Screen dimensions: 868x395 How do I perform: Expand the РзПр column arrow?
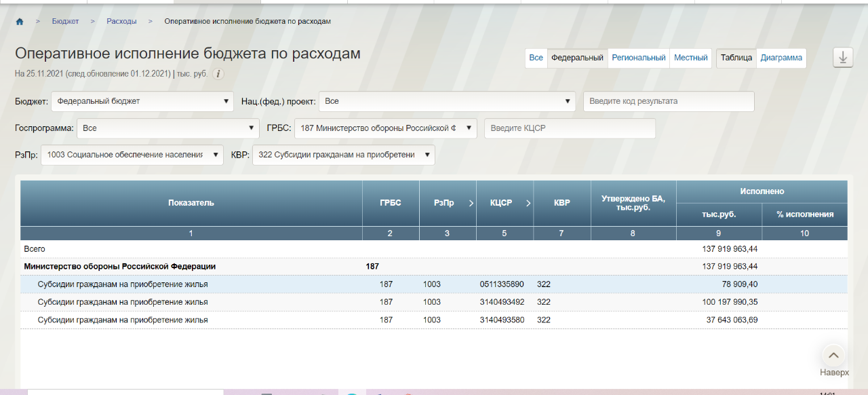pyautogui.click(x=471, y=203)
